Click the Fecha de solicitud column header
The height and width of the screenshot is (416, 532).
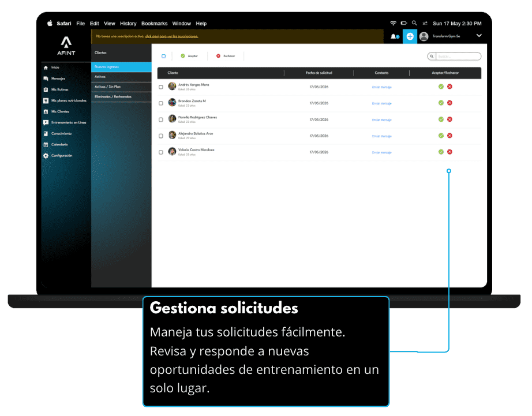pyautogui.click(x=319, y=73)
